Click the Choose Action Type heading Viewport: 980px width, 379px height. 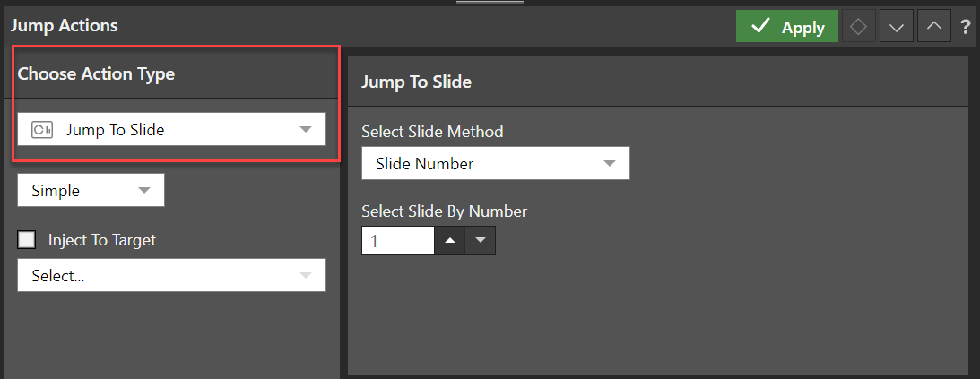point(96,74)
